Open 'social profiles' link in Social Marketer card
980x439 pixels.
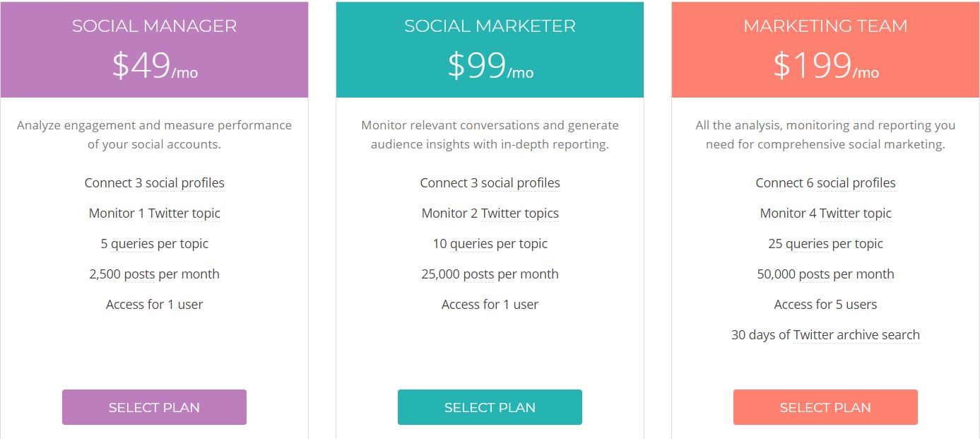pyautogui.click(x=521, y=183)
